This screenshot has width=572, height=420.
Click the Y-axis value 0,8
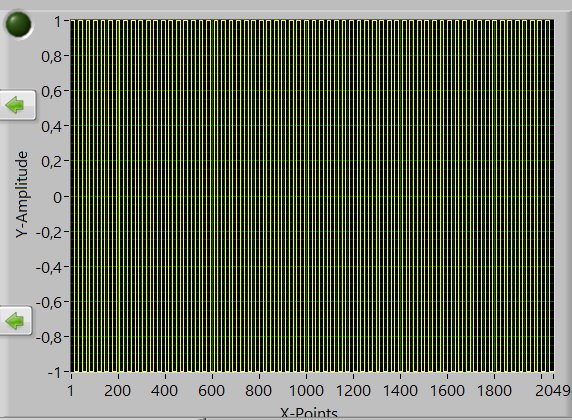pos(51,57)
